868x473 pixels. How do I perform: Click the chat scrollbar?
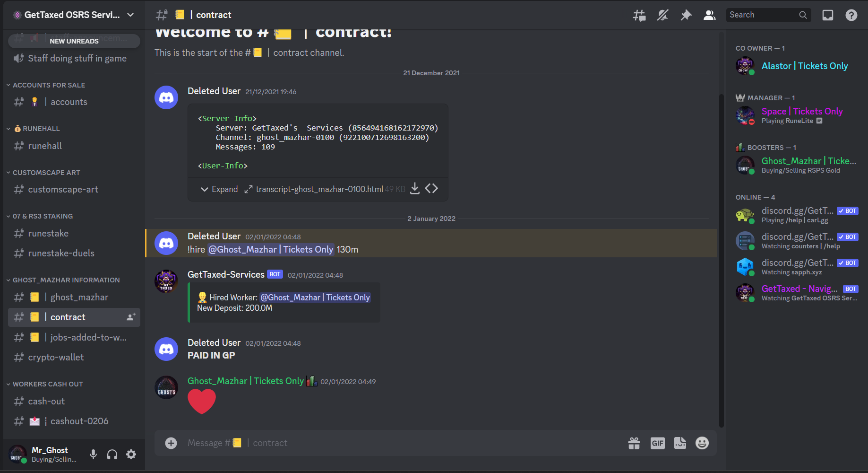[721, 260]
